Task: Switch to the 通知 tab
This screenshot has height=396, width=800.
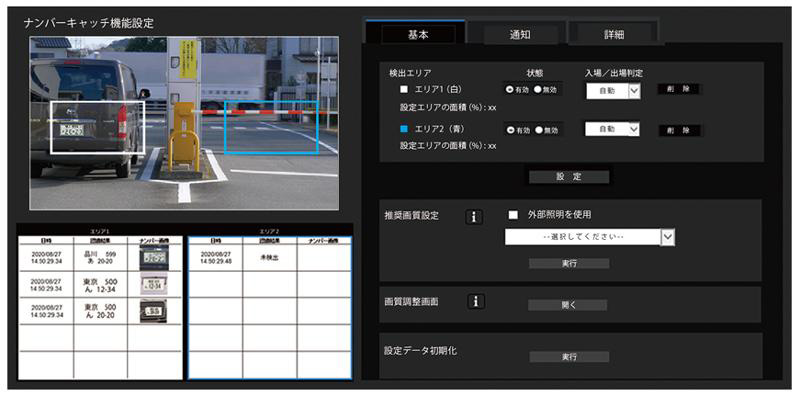Action: click(x=520, y=35)
